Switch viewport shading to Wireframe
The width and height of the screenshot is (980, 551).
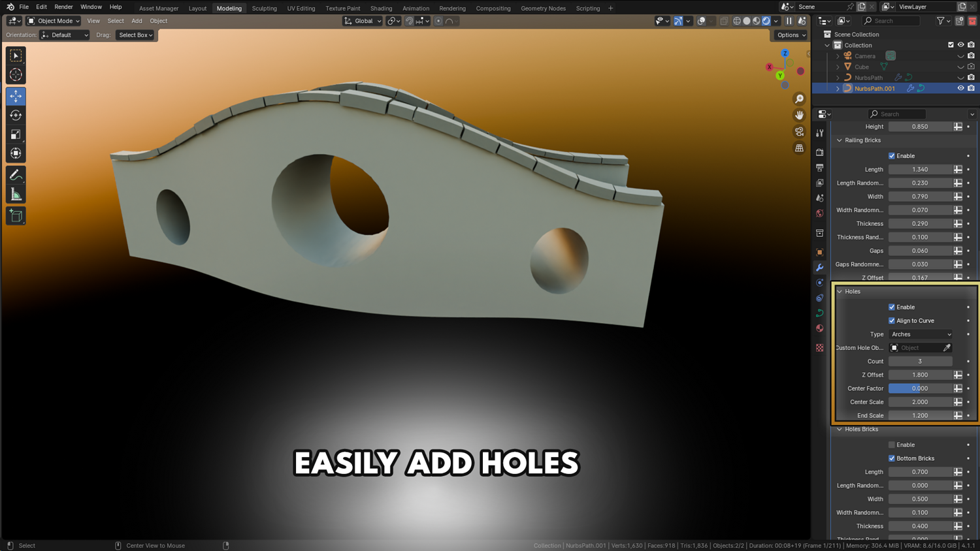[737, 21]
